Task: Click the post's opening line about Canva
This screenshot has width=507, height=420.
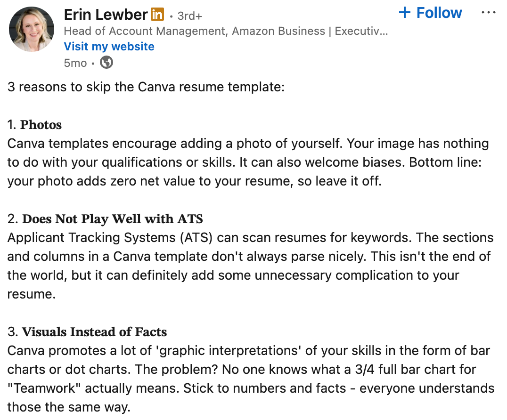Action: coord(146,87)
